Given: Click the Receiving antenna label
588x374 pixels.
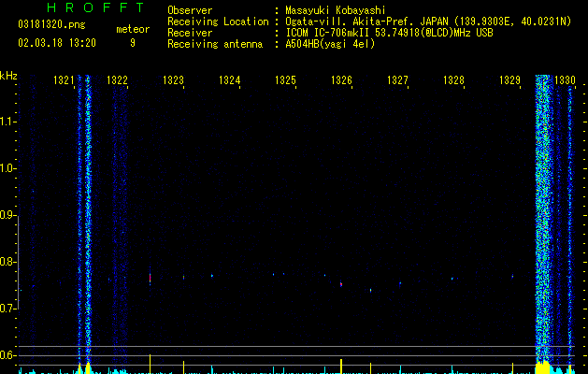Looking at the screenshot, I should point(215,44).
